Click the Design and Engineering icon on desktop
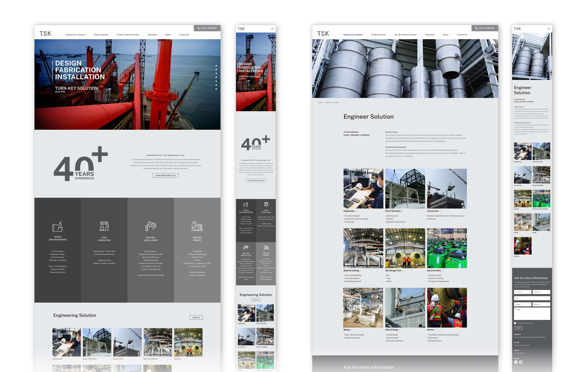The height and width of the screenshot is (372, 588). (x=58, y=227)
